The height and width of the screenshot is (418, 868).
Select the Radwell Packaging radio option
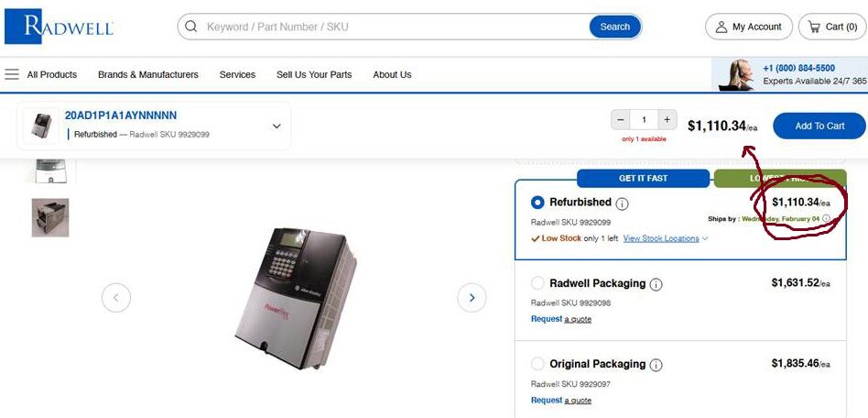click(x=537, y=284)
